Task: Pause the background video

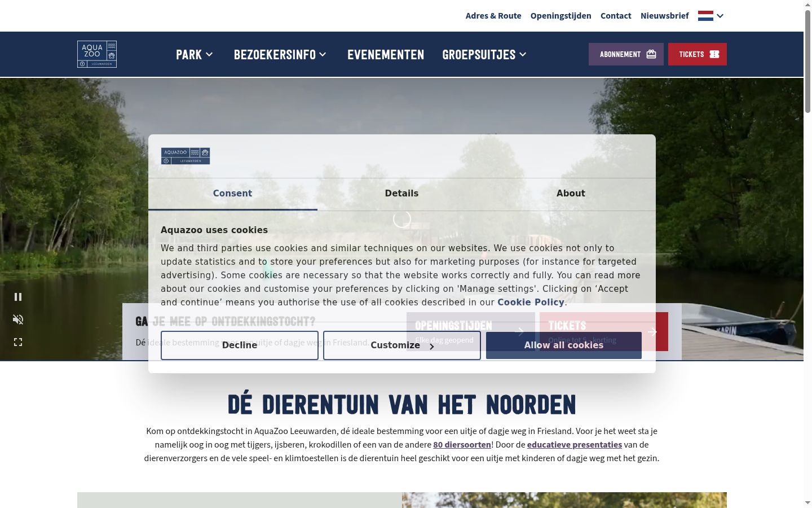Action: pos(18,297)
